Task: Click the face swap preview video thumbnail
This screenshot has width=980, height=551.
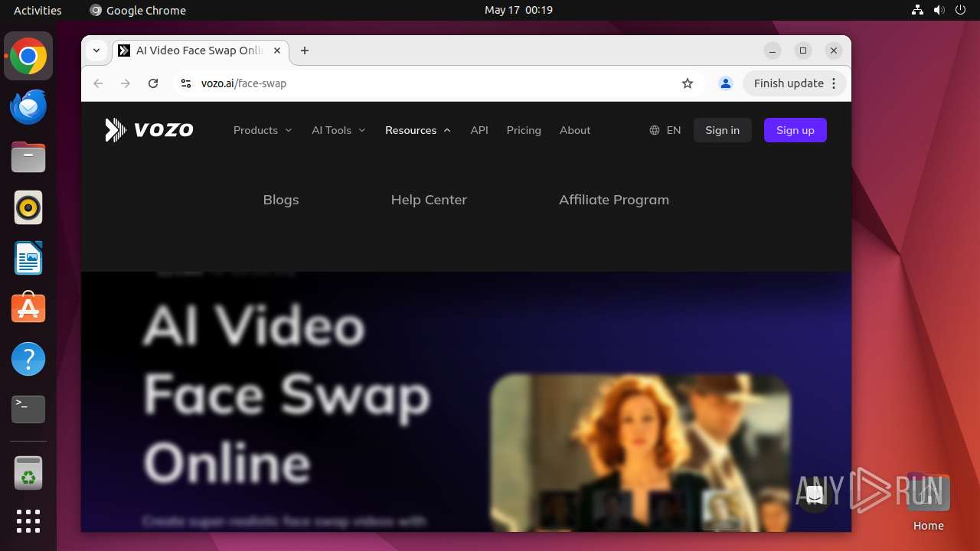Action: point(640,452)
